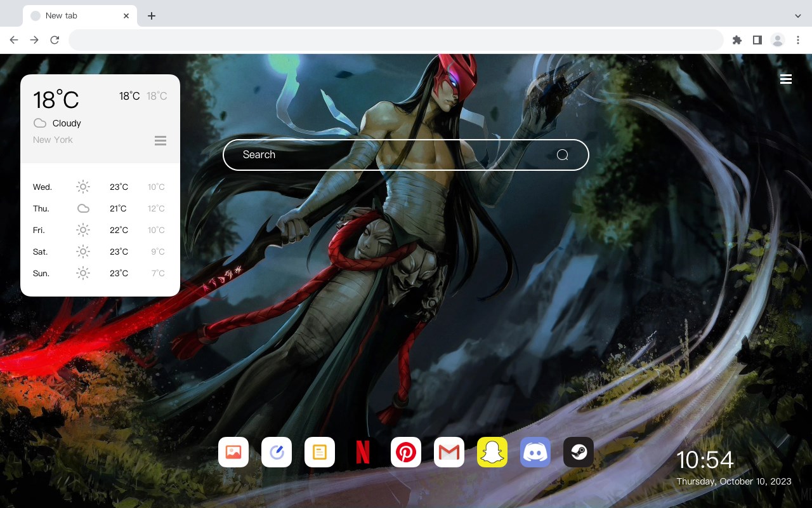Open the Discord shortcut

tap(535, 452)
